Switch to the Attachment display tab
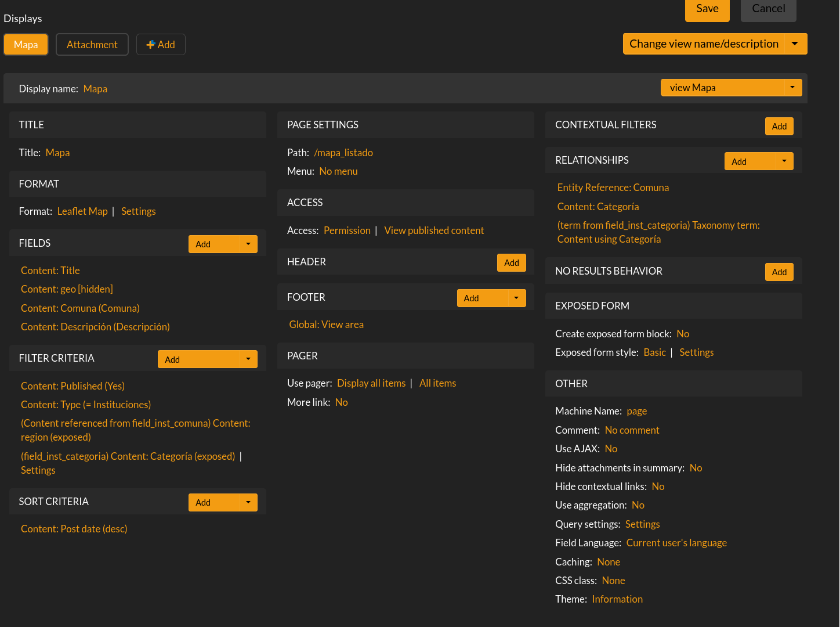The height and width of the screenshot is (627, 840). click(x=92, y=45)
